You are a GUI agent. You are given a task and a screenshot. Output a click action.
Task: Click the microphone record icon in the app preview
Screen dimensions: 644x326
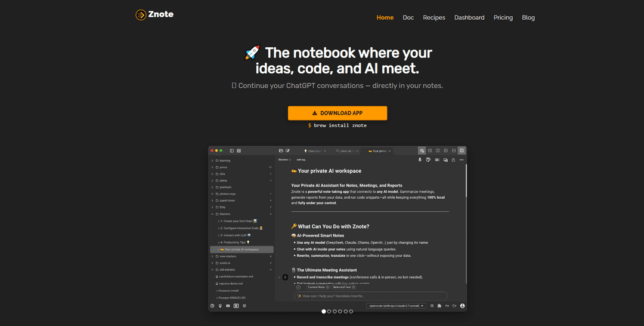click(x=420, y=160)
